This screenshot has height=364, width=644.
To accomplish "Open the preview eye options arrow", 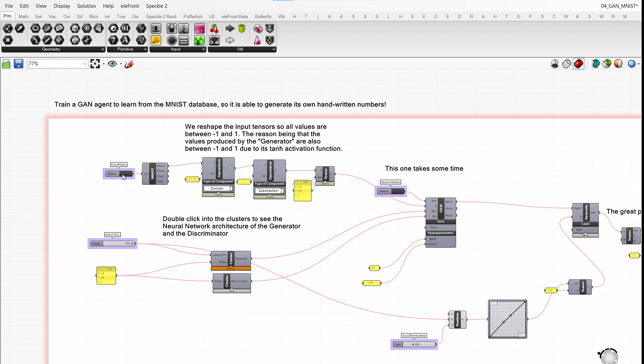I will [121, 64].
